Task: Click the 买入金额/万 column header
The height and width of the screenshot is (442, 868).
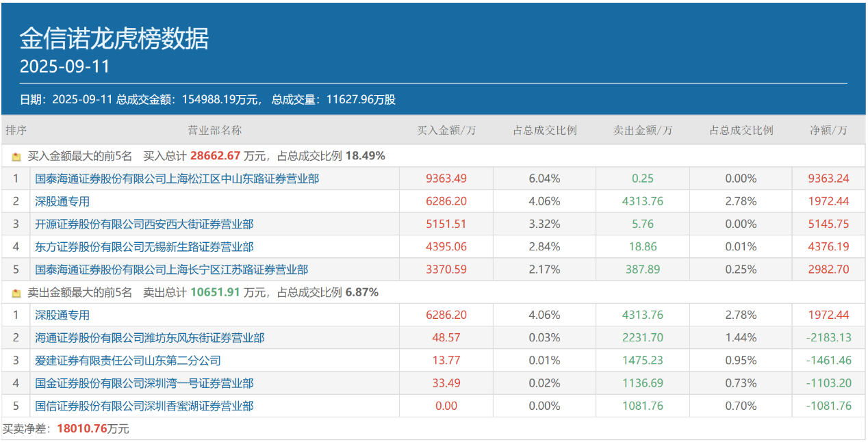Action: (446, 130)
